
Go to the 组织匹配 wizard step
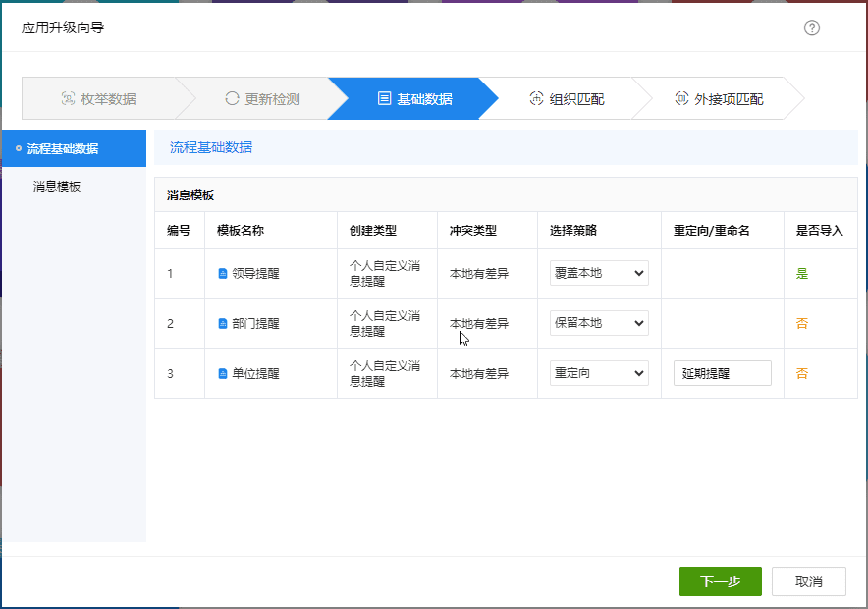tap(567, 98)
